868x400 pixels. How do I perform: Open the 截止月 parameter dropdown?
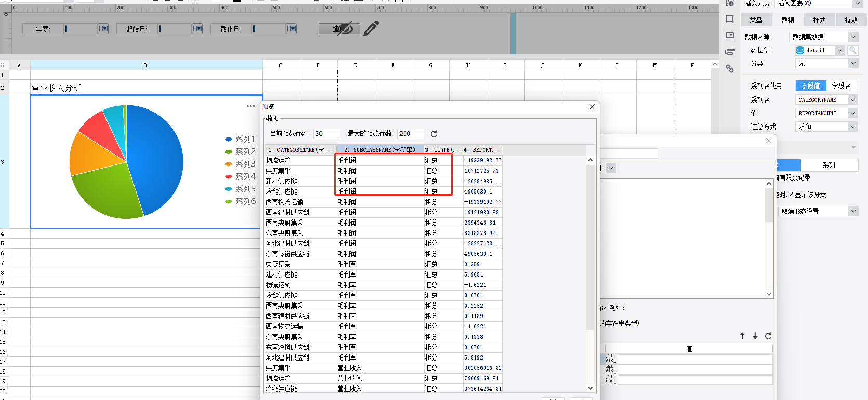point(291,29)
